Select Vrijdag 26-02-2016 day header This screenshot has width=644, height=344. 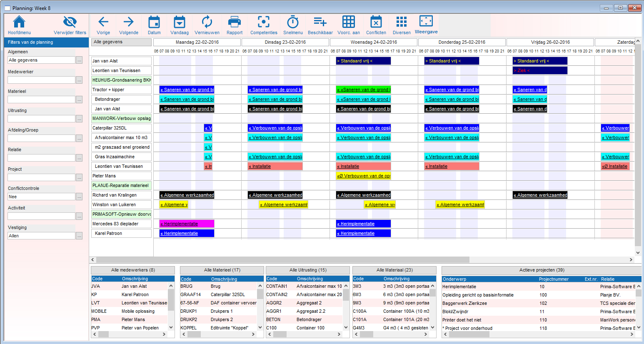pyautogui.click(x=550, y=42)
